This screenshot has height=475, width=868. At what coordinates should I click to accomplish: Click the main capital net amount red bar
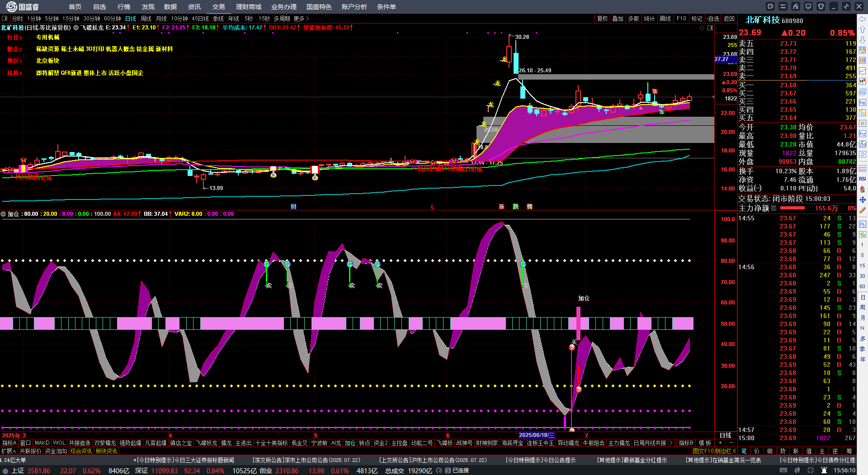tap(793, 208)
